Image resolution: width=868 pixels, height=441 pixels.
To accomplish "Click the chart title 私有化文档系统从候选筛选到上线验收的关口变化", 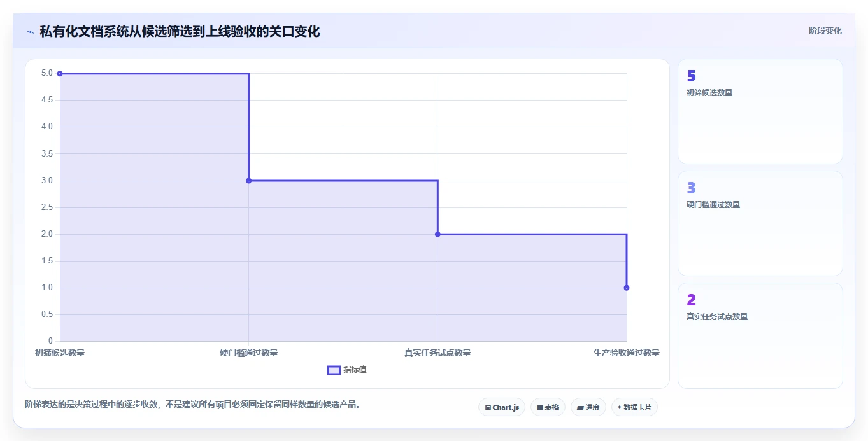I will click(180, 31).
